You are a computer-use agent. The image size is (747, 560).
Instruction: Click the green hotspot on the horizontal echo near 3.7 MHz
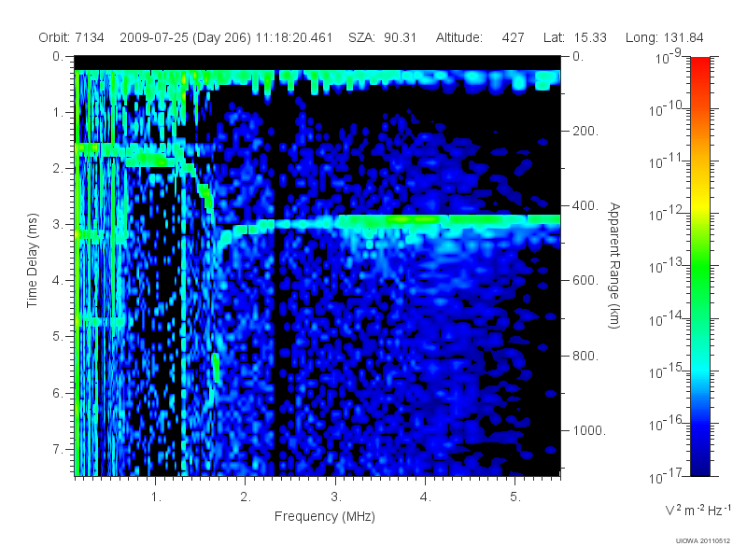point(412,219)
